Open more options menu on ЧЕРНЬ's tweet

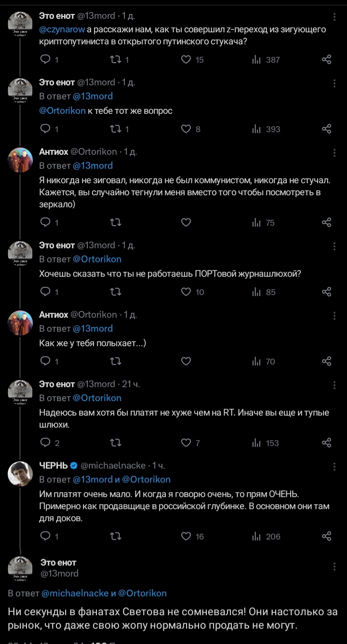point(334,467)
